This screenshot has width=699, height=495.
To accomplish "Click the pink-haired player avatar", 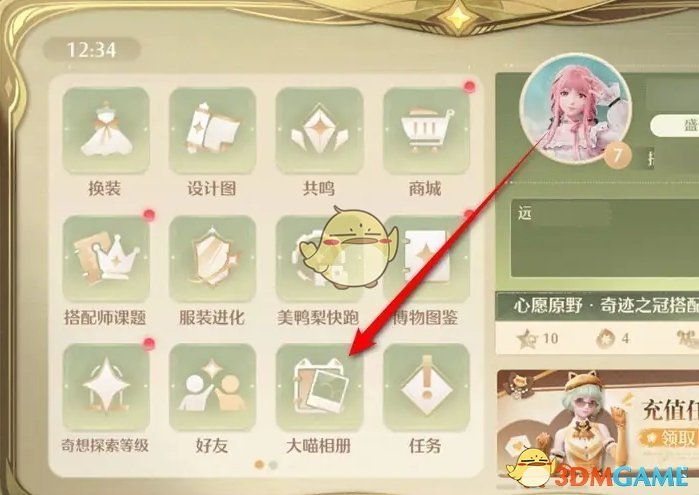I will point(576,110).
